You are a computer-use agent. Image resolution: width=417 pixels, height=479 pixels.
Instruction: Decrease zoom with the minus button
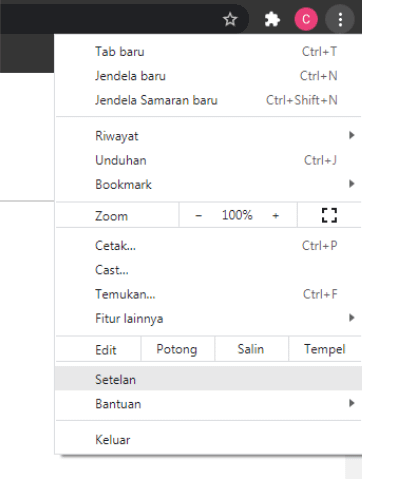tap(198, 216)
